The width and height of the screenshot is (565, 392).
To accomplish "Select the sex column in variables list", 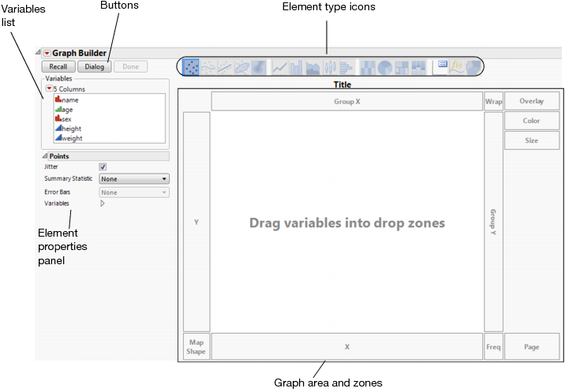I will 110,119.
